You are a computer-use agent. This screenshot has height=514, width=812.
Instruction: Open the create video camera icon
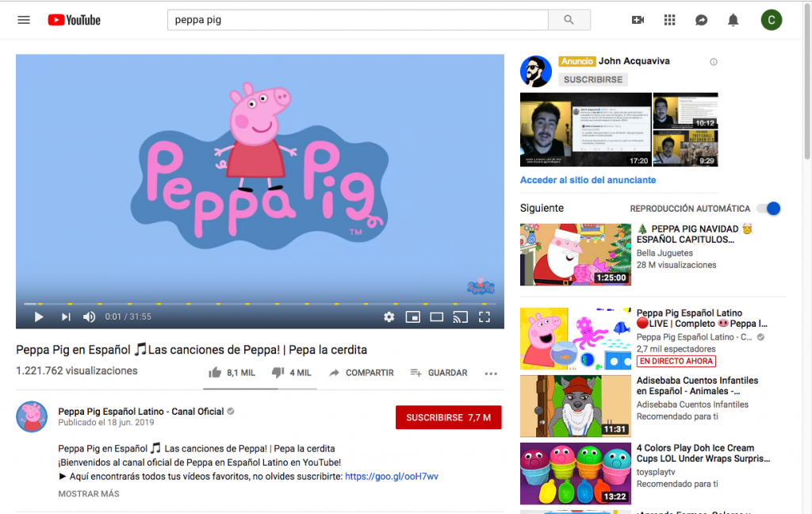638,20
